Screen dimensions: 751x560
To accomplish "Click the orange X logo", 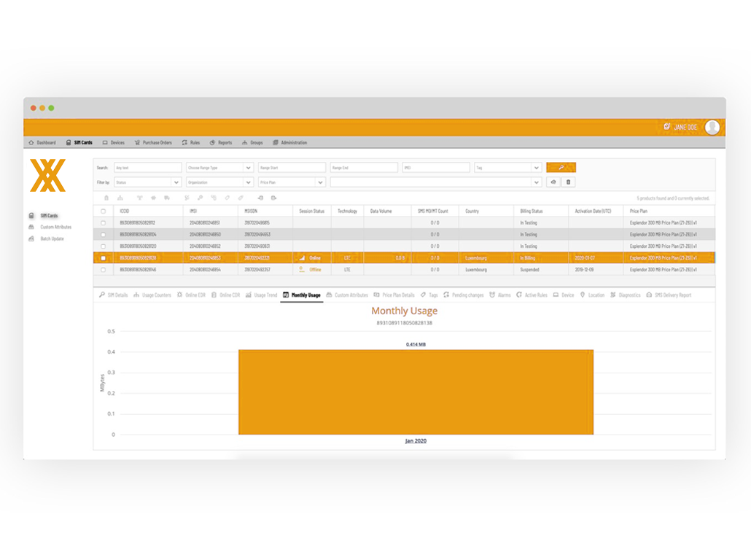I will point(47,175).
